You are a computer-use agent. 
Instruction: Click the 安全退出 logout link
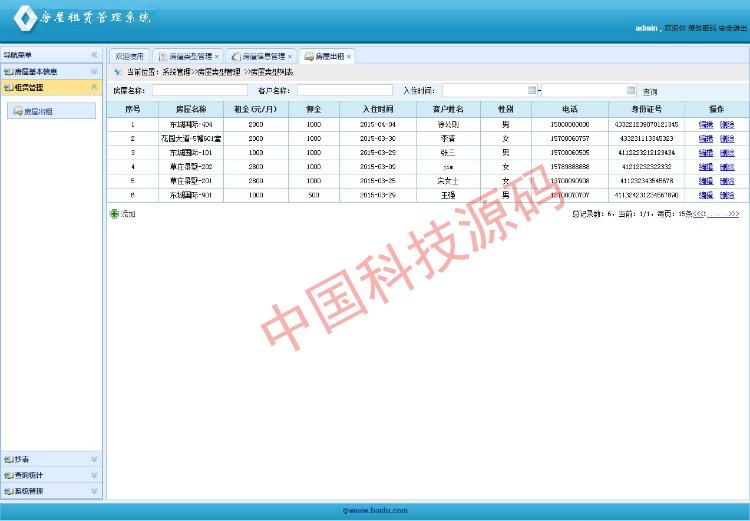(732, 28)
